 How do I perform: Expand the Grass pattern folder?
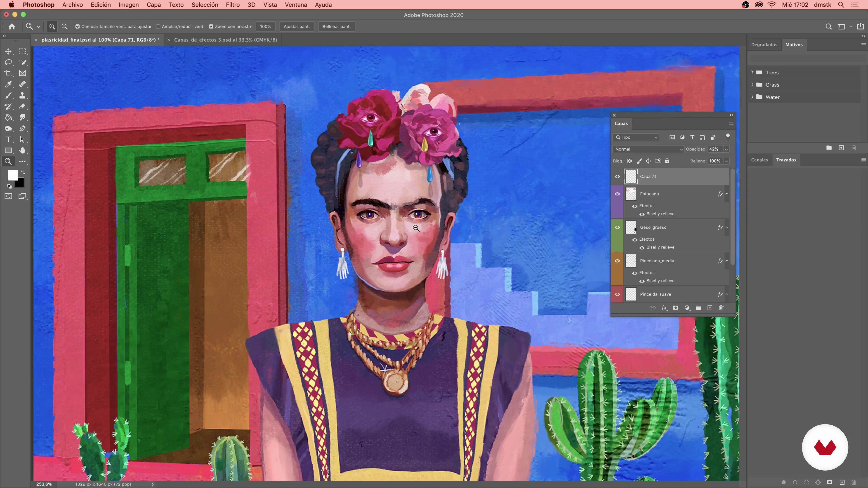click(x=752, y=84)
